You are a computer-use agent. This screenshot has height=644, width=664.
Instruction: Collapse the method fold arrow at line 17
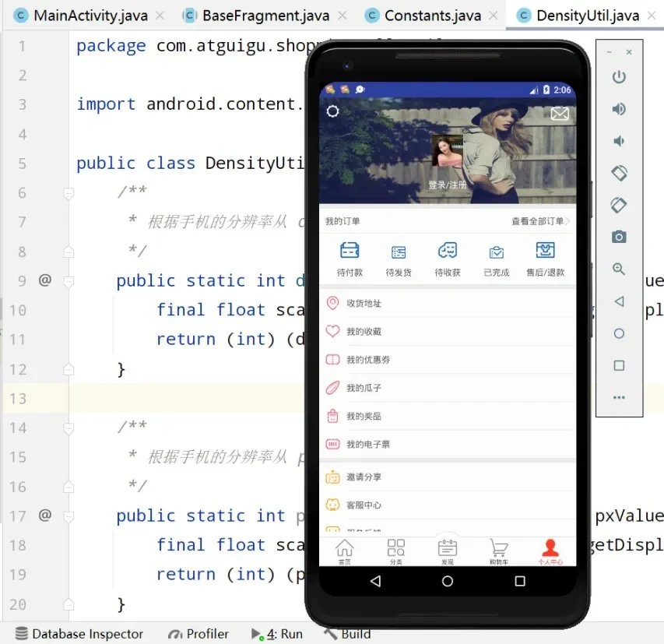click(x=68, y=516)
